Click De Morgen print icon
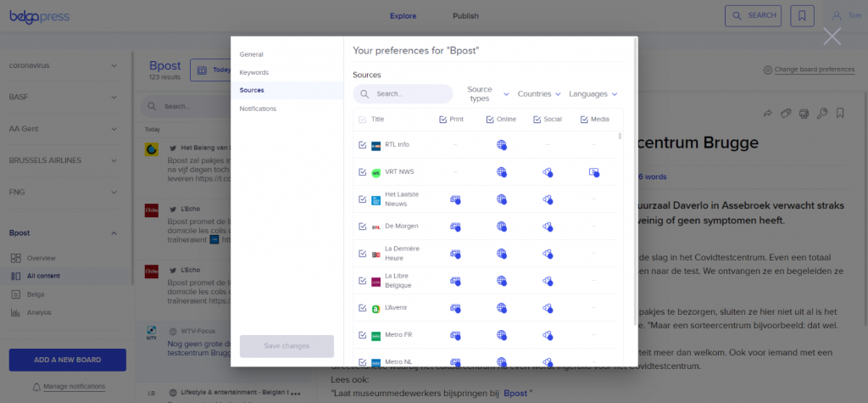The width and height of the screenshot is (868, 403). [x=455, y=227]
